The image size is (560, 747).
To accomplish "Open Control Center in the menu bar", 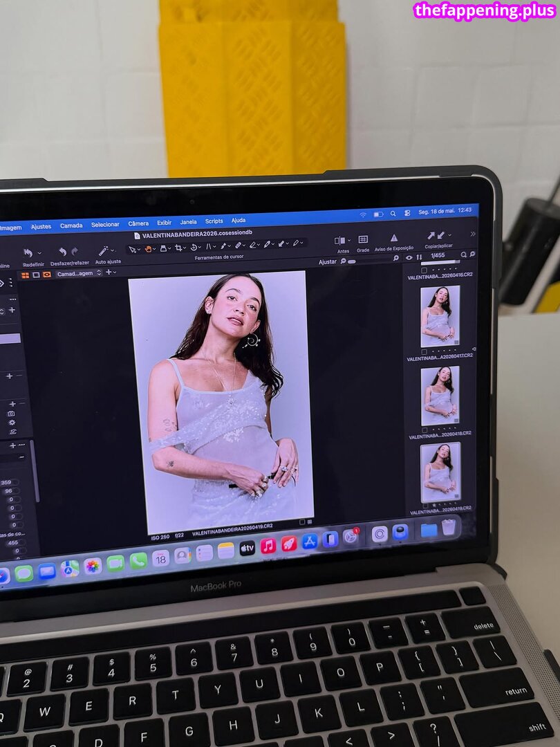I will coord(407,213).
